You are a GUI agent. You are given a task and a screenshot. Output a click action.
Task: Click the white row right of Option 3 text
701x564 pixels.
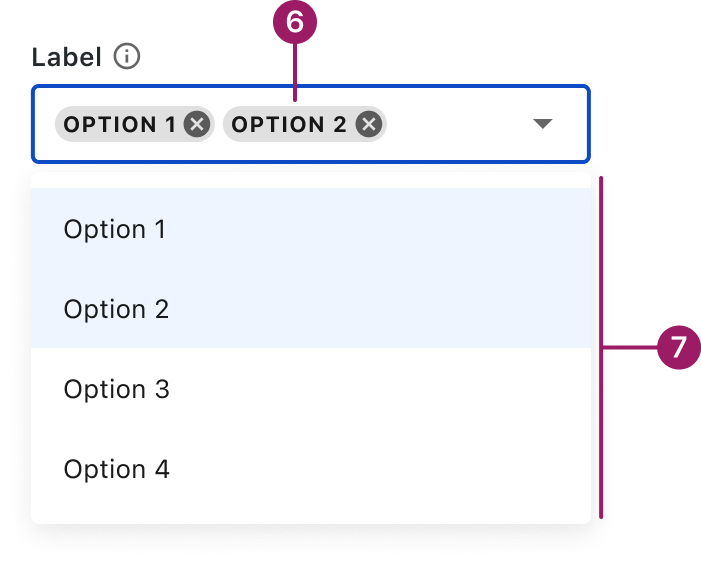[380, 389]
